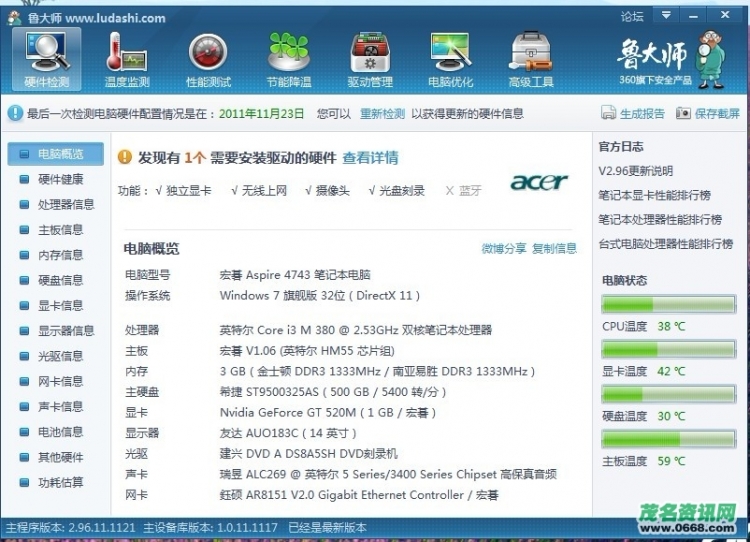750x542 pixels.
Task: Click the 生成报告 report icon
Action: tap(608, 113)
